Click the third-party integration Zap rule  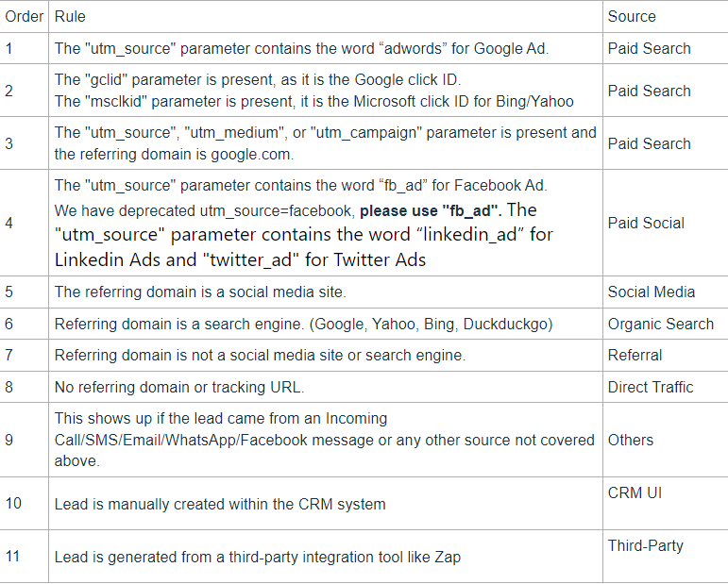click(x=257, y=557)
